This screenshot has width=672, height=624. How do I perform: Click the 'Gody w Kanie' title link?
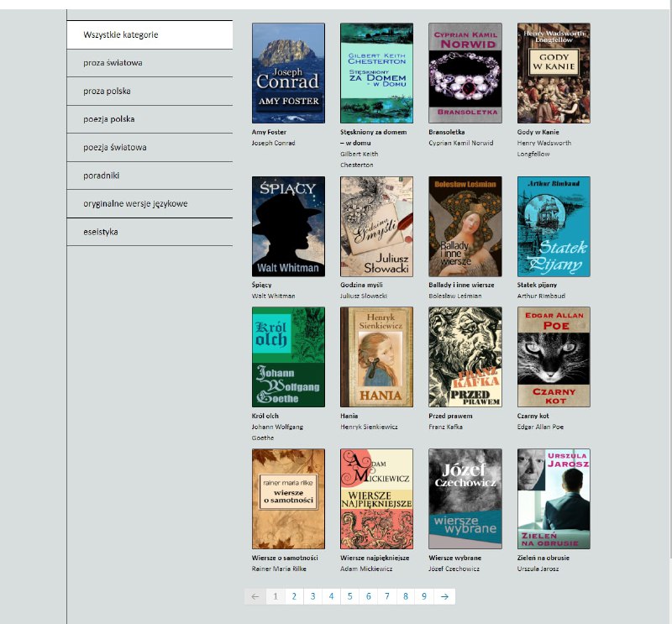(x=538, y=132)
